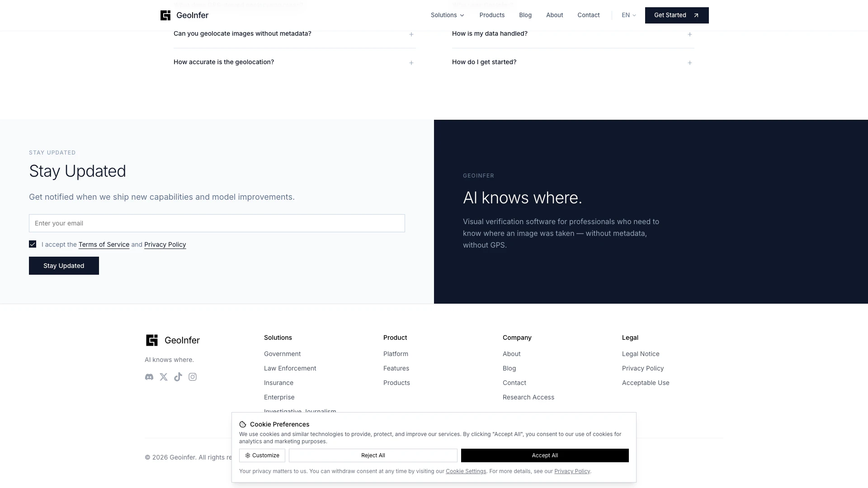Click GeoInfer logo in top navigation
The width and height of the screenshot is (868, 488).
184,15
